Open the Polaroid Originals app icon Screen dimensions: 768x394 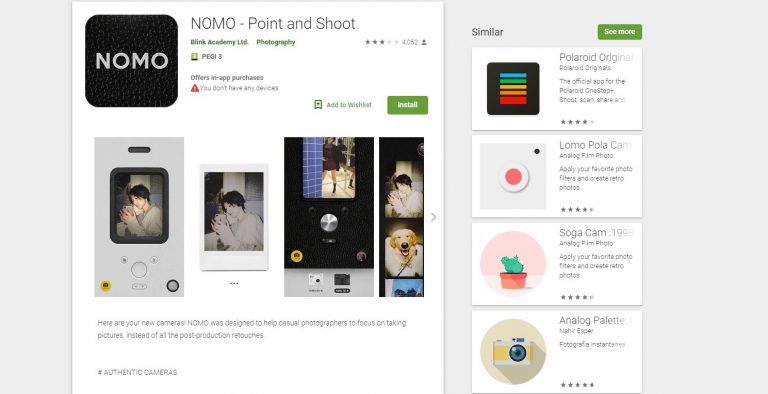point(513,89)
